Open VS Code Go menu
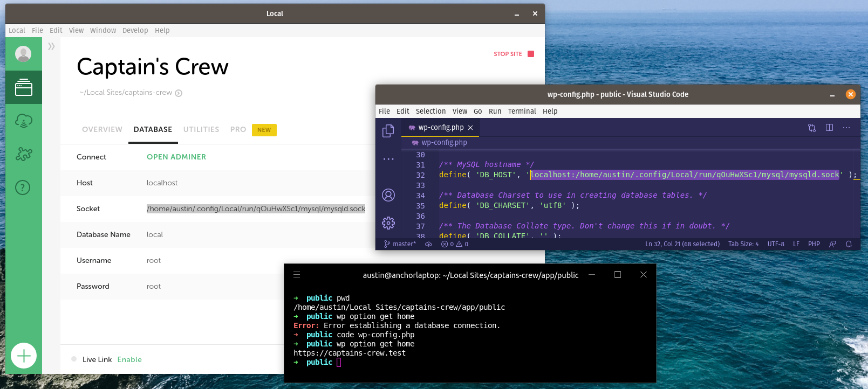The height and width of the screenshot is (389, 868). [477, 111]
